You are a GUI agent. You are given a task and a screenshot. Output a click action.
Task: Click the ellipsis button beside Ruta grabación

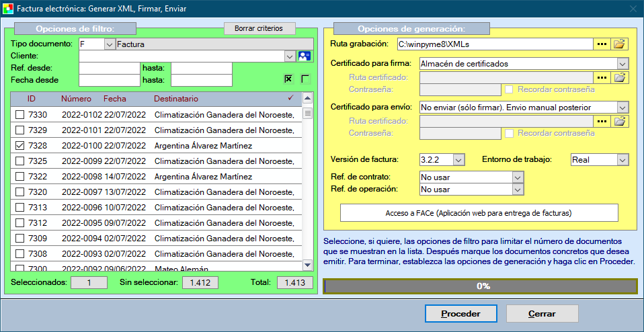[602, 44]
